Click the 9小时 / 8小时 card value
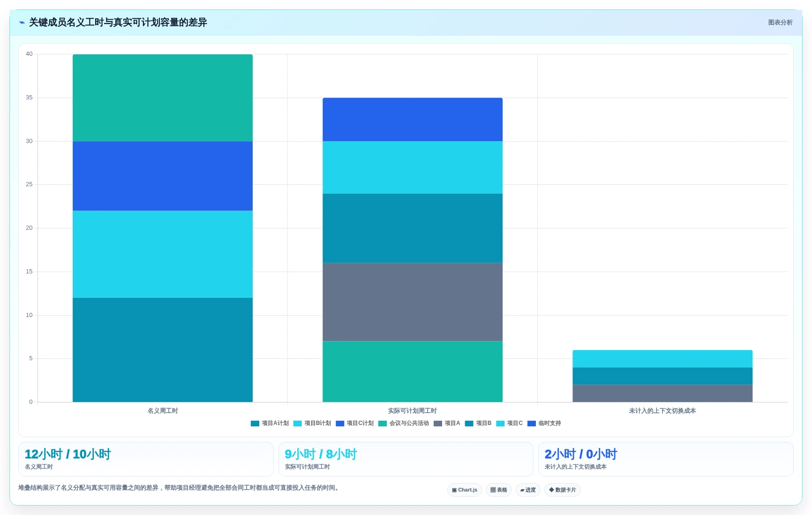 pyautogui.click(x=321, y=454)
